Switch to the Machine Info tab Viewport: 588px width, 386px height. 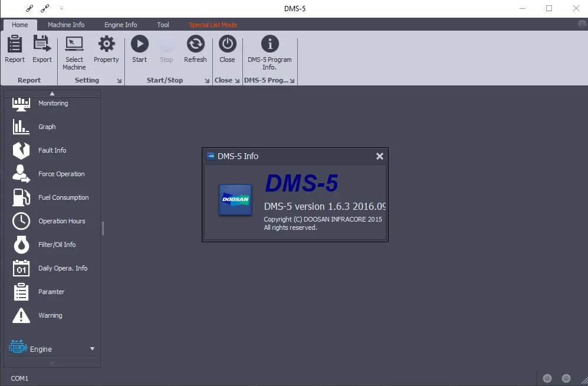point(66,25)
